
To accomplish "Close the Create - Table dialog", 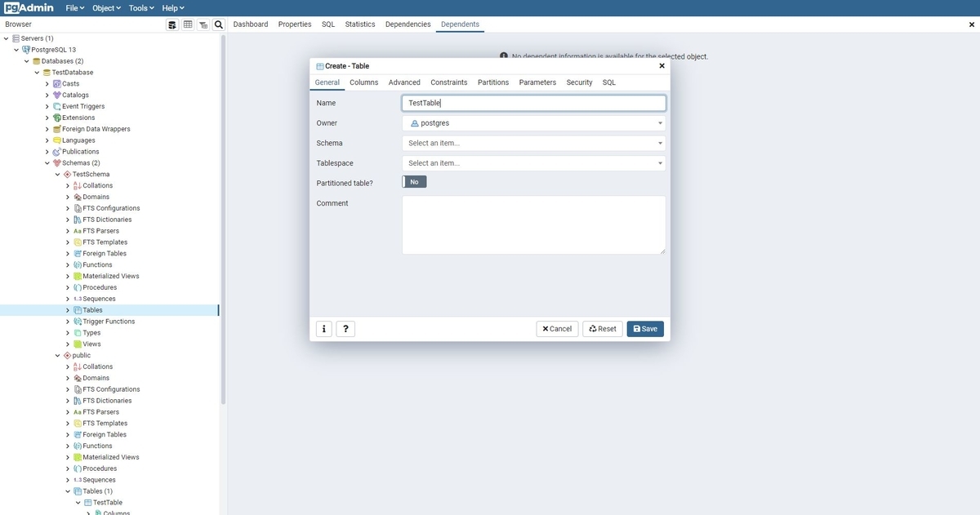I will click(x=661, y=66).
